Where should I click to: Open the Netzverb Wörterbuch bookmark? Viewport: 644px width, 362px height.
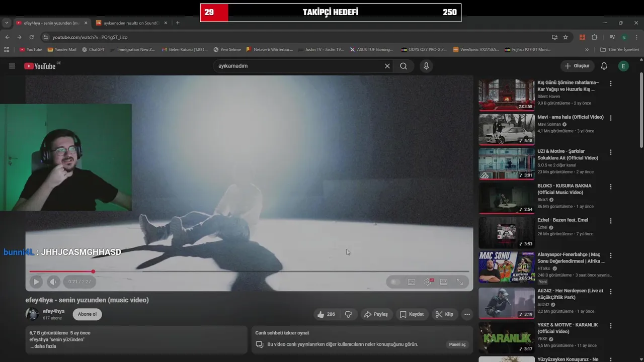tap(269, 50)
